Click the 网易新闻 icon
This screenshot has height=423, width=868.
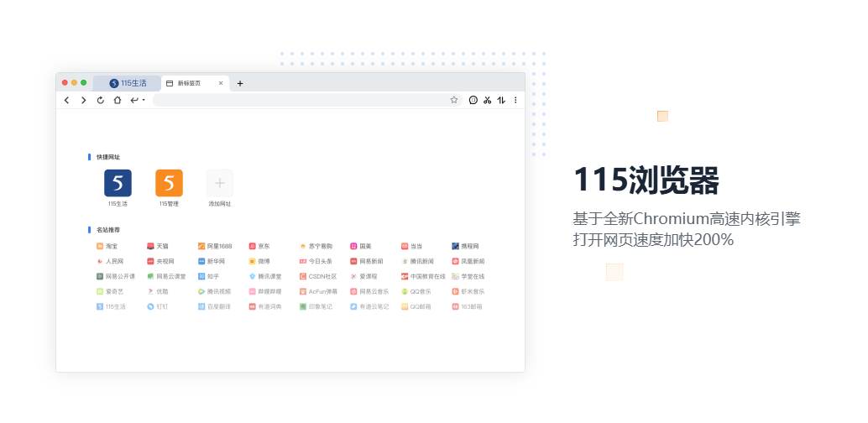[x=353, y=261]
